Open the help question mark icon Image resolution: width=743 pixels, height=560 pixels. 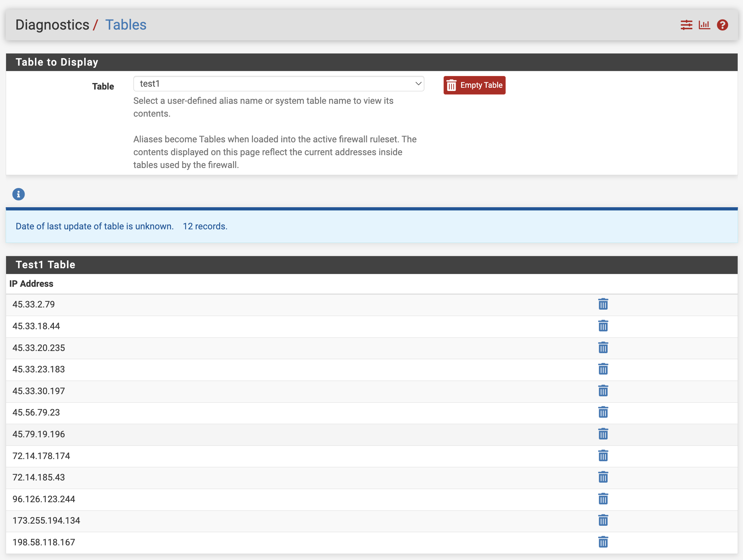coord(722,25)
